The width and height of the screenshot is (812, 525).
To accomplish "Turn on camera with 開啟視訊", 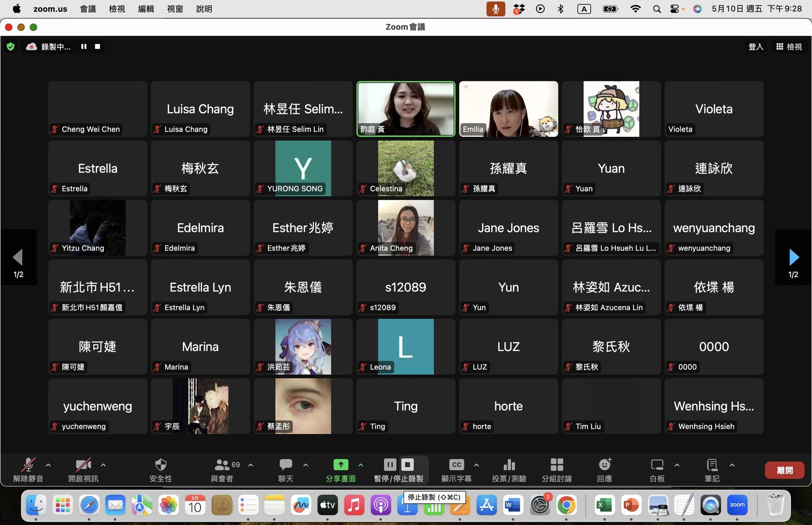I will tap(83, 470).
